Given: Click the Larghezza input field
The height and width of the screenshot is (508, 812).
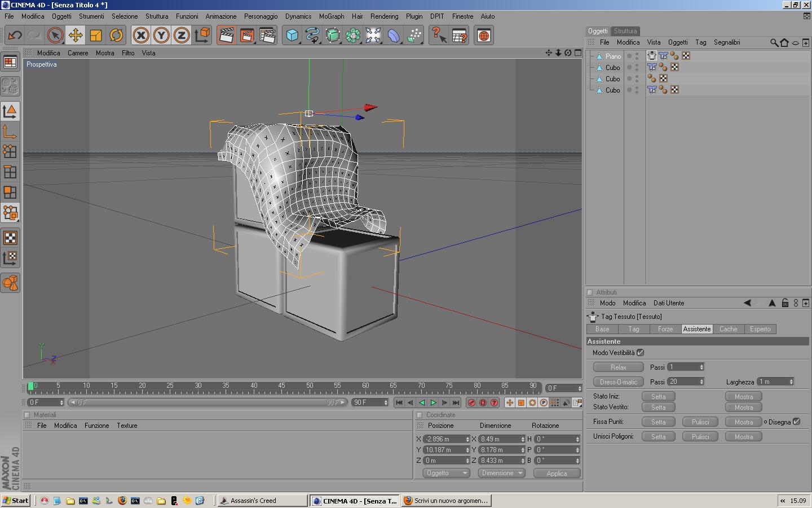Looking at the screenshot, I should pos(773,382).
